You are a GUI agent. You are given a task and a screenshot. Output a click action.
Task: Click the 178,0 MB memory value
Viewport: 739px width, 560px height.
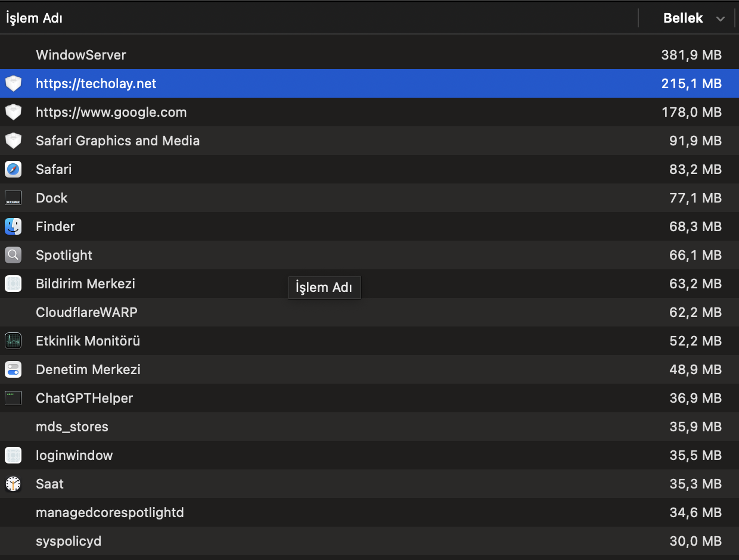[x=691, y=112]
